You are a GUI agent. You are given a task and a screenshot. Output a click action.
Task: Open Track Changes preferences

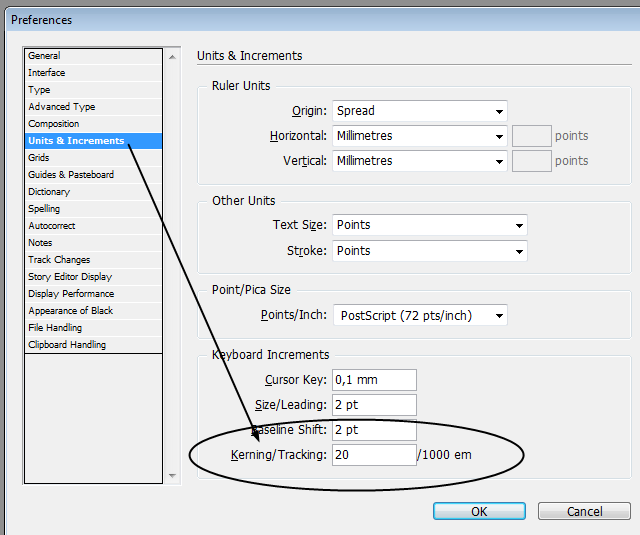coord(93,260)
